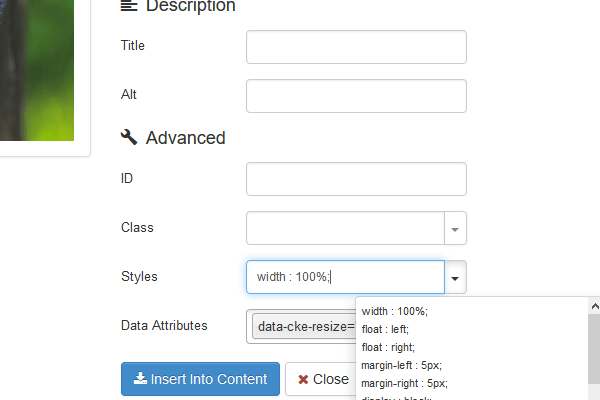Click into the ID input field
Viewport: 600px width, 400px height.
coord(356,179)
